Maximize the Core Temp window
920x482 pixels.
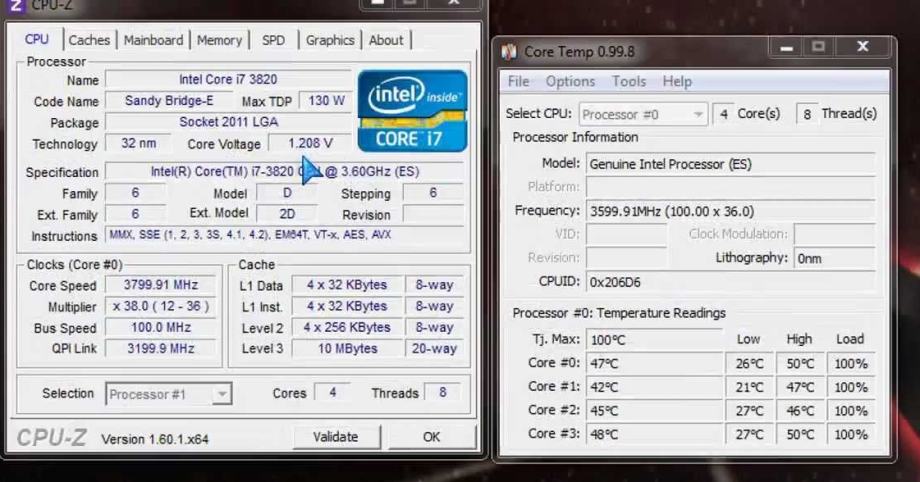(819, 47)
